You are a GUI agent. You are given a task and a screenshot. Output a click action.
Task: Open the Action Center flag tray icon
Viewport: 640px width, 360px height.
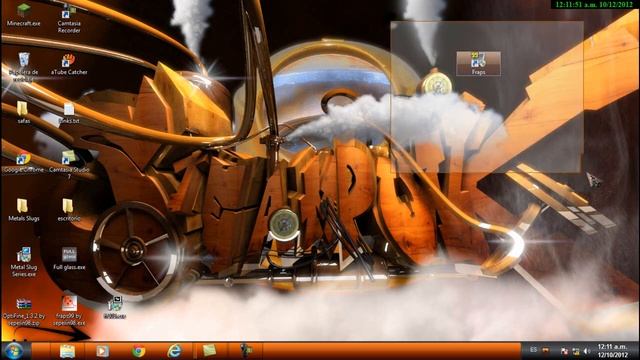pos(565,351)
